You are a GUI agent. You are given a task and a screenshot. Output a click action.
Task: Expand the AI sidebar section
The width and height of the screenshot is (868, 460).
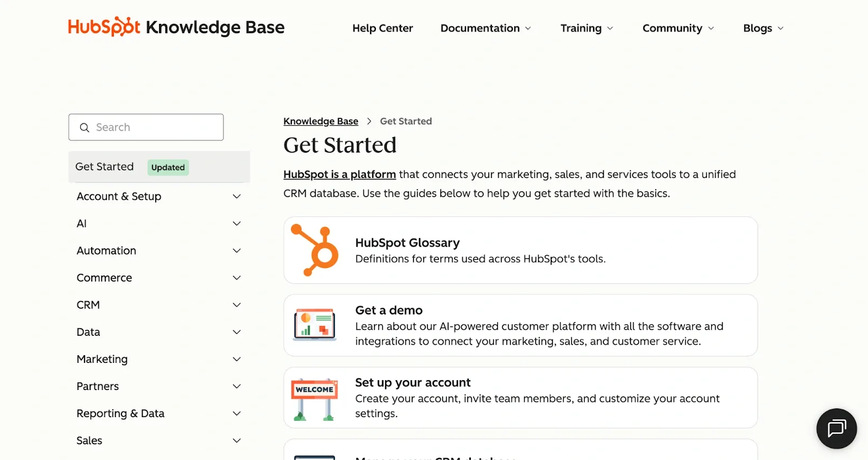point(237,223)
